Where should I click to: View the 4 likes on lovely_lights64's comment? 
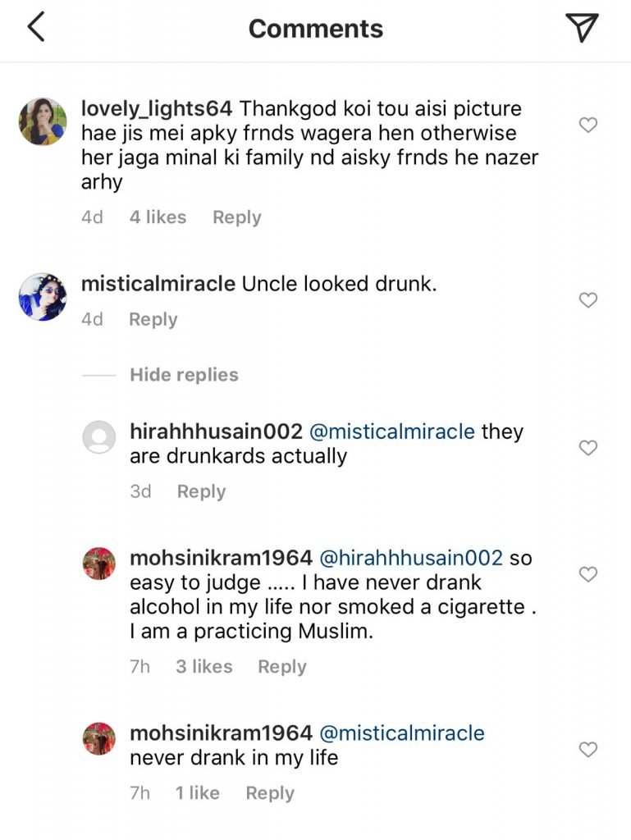pyautogui.click(x=157, y=217)
